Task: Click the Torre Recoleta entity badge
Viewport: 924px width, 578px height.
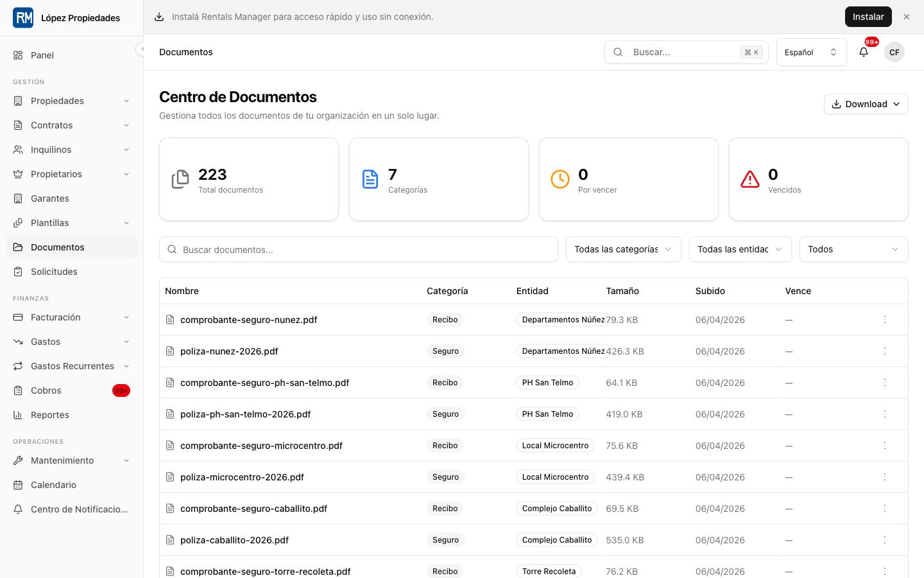Action: [x=549, y=572]
